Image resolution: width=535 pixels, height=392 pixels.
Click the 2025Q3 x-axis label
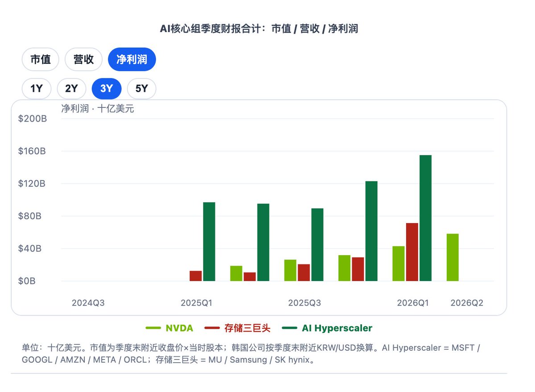tap(305, 303)
